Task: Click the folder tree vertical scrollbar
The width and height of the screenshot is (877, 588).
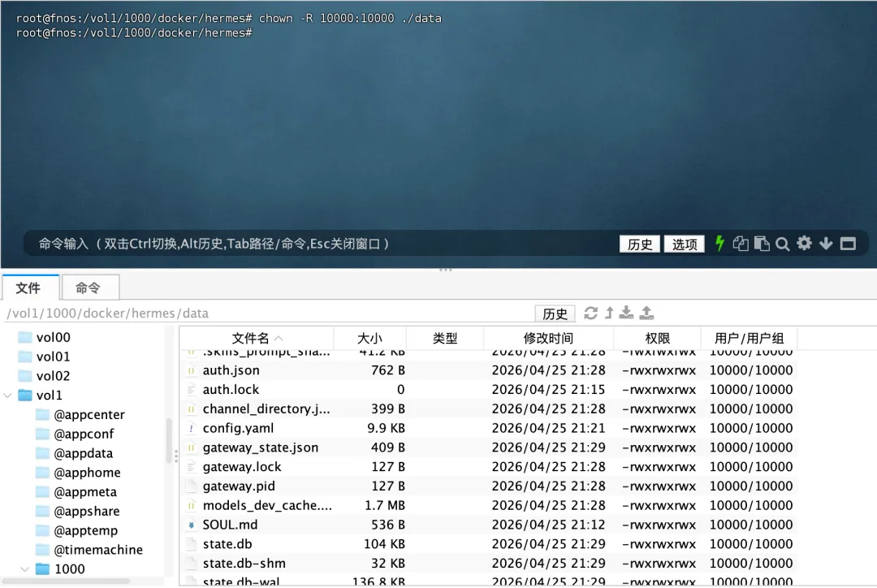Action: 169,441
